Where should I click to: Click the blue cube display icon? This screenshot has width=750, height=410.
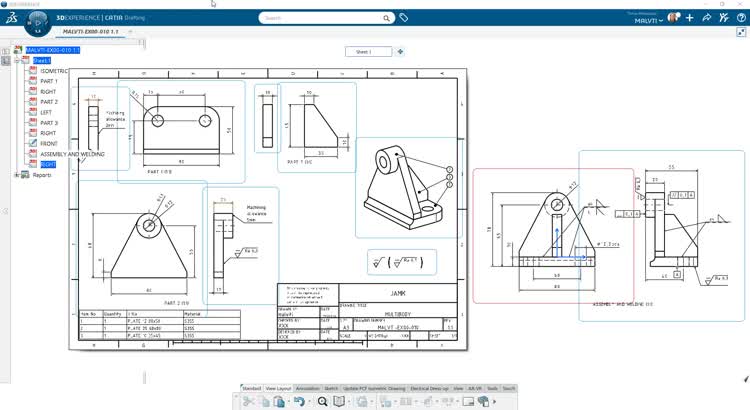click(x=483, y=401)
